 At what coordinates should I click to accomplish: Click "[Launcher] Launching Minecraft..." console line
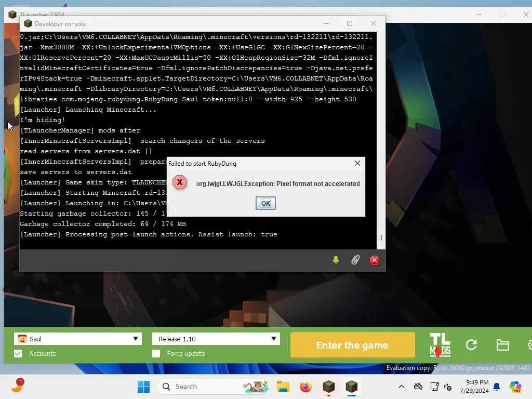(88, 110)
